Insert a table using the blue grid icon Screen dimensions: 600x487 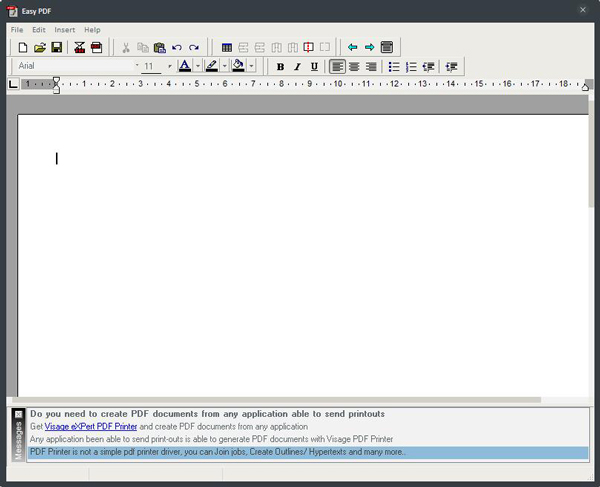pyautogui.click(x=227, y=47)
